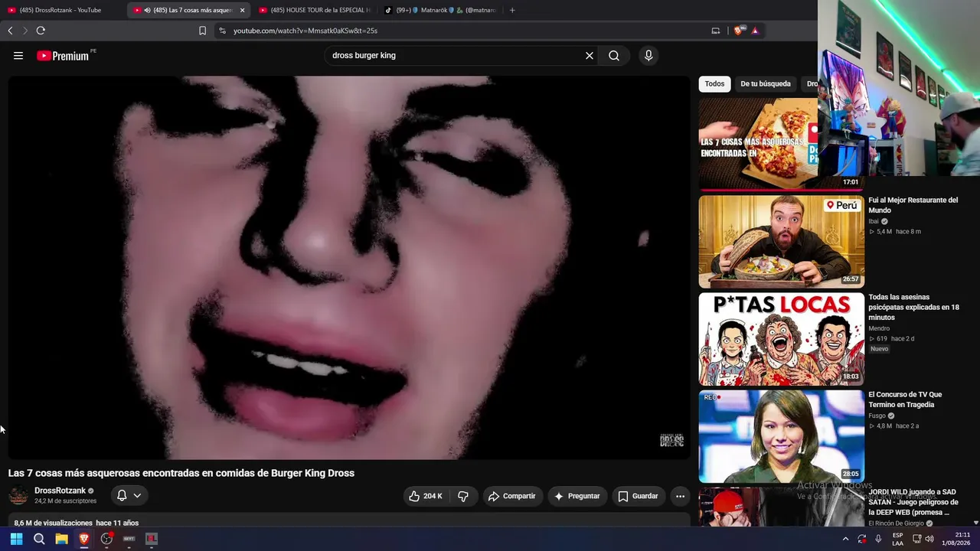Click the browser address bar URL

305,31
